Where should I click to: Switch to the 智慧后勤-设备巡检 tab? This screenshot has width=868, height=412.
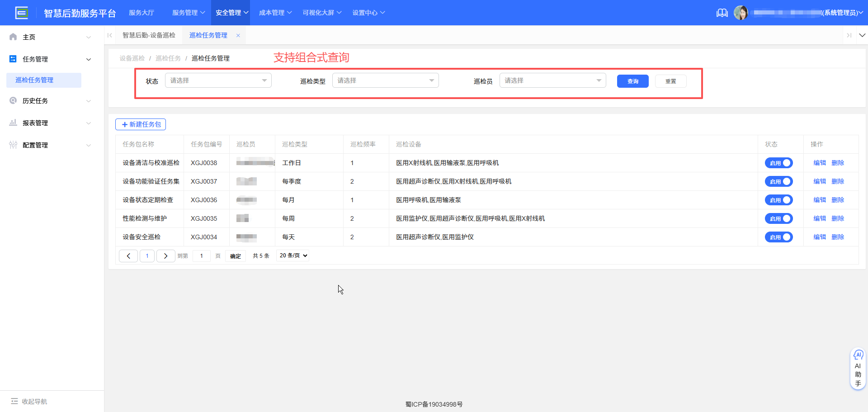(x=149, y=35)
